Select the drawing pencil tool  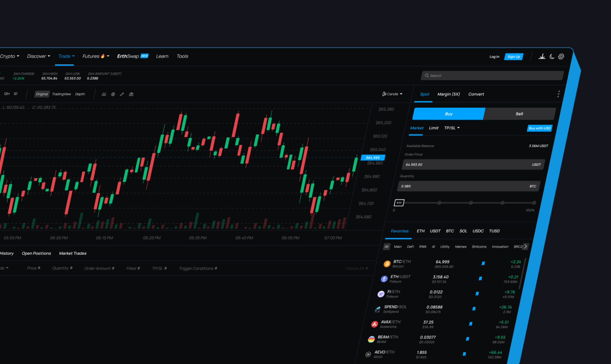point(122,94)
